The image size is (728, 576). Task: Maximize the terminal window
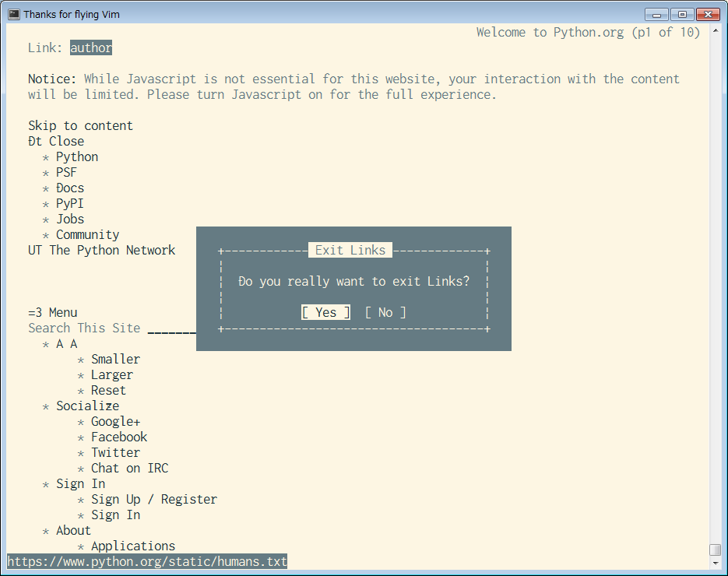coord(682,14)
